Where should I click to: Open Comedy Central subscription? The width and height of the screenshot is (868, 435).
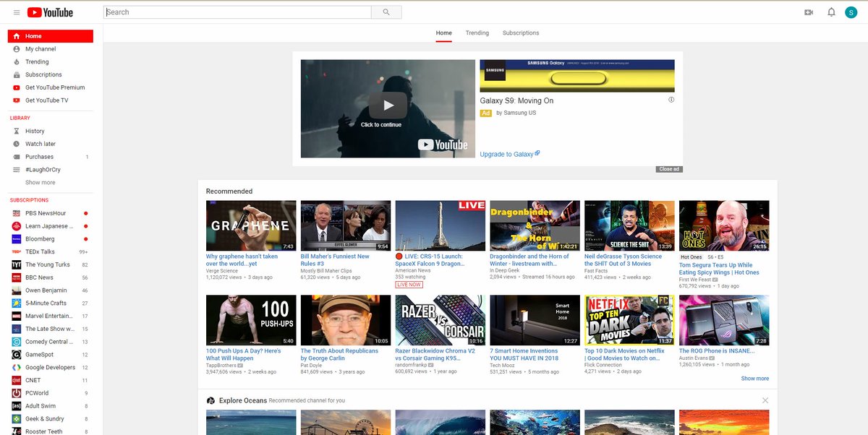[x=51, y=342]
